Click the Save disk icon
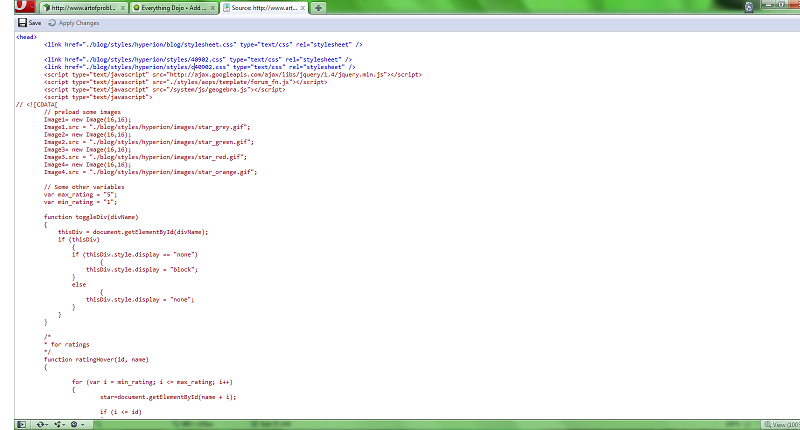Screen dimensions: 800x430 (x=22, y=23)
